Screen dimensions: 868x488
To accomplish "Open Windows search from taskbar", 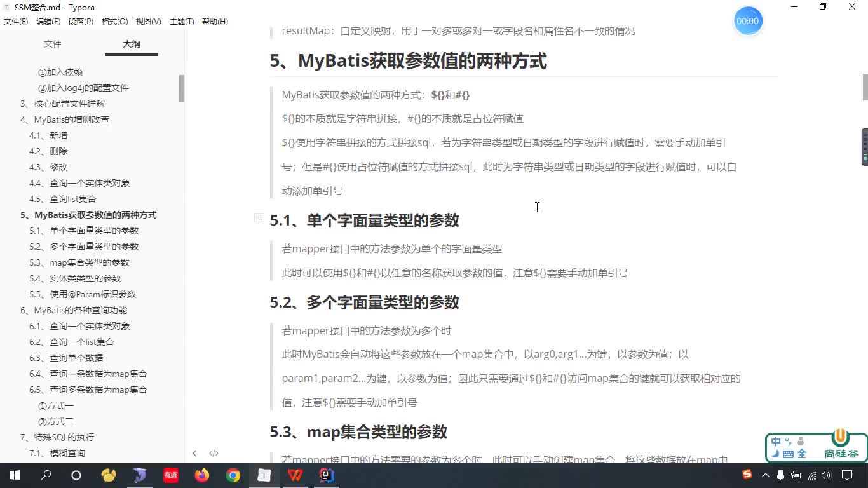I will [46, 475].
